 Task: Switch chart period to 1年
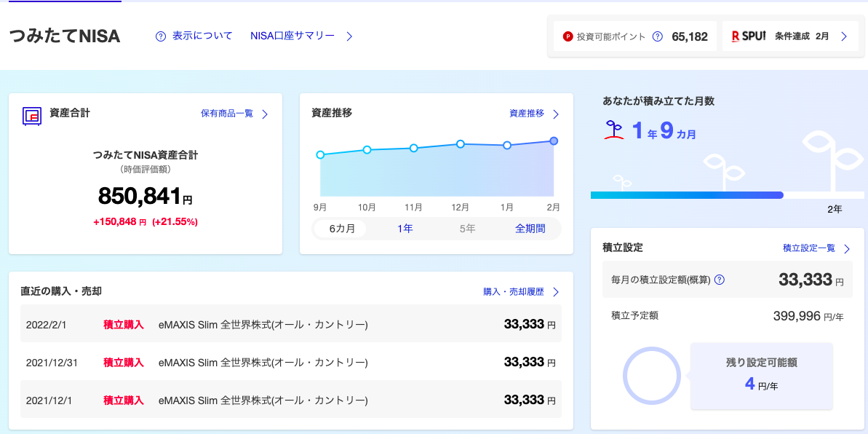coord(405,229)
